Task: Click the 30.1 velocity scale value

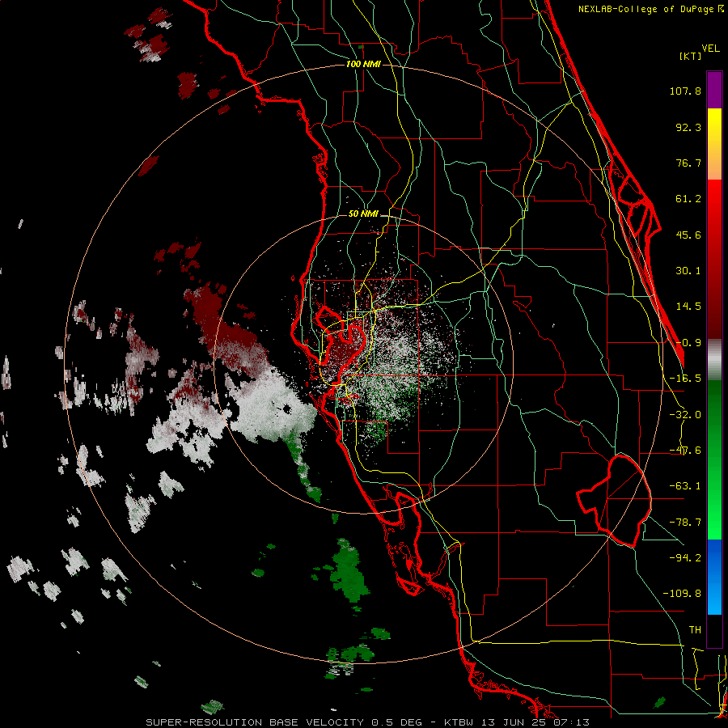Action: point(688,271)
